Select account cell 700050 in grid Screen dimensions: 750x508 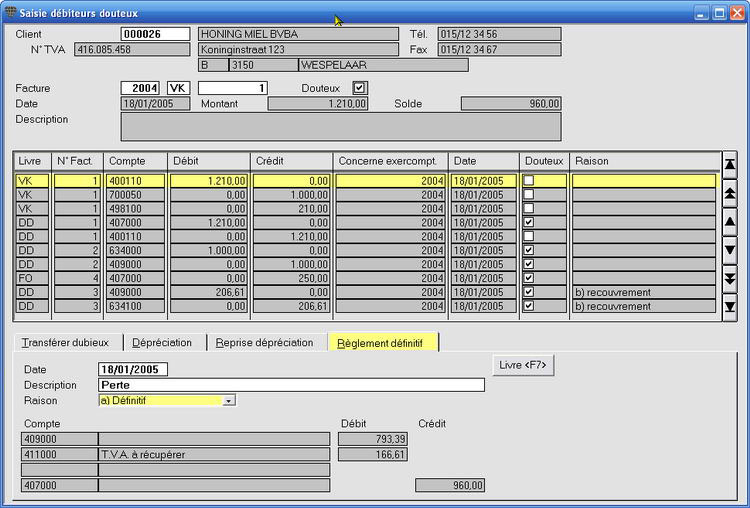(x=135, y=195)
